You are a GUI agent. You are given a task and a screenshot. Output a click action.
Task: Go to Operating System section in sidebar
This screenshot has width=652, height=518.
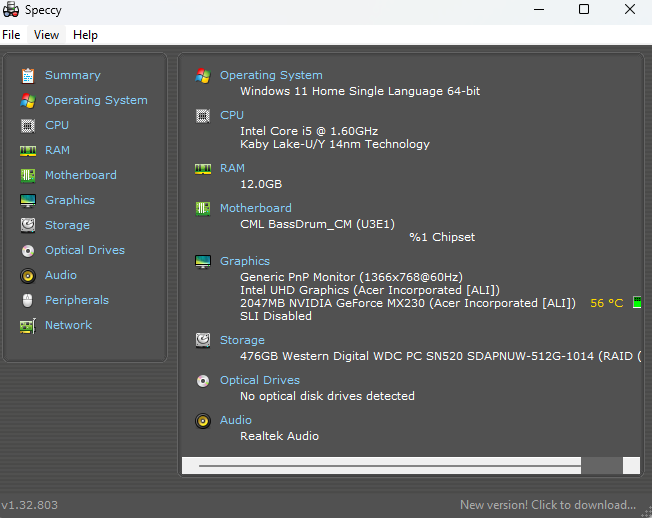[96, 100]
